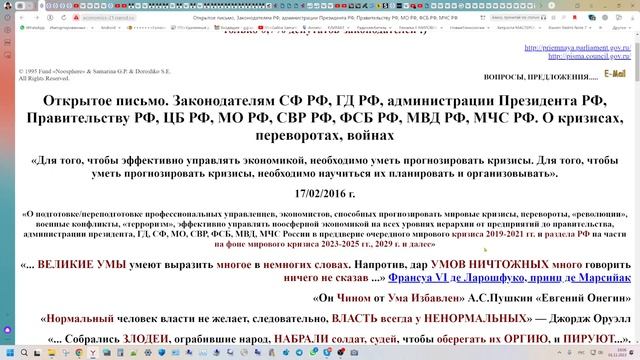Reload the current page
Image resolution: width=640 pixels, height=360 pixels.
pos(64,18)
